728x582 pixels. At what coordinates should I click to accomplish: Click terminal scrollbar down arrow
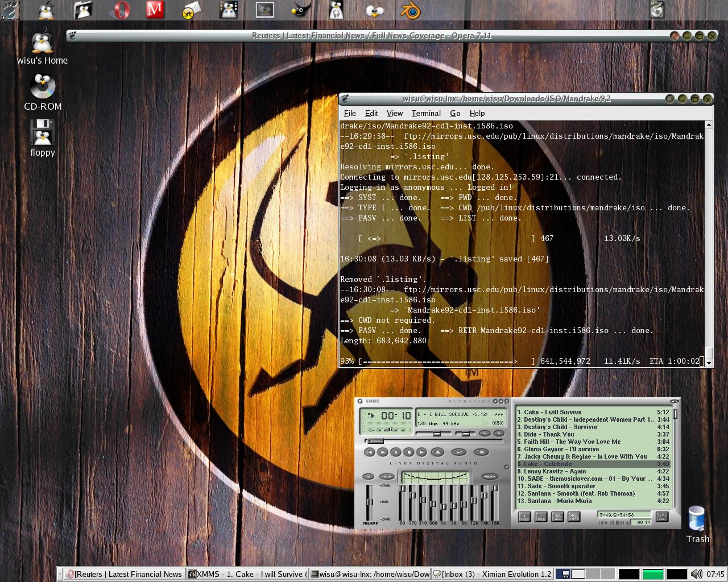tap(709, 363)
